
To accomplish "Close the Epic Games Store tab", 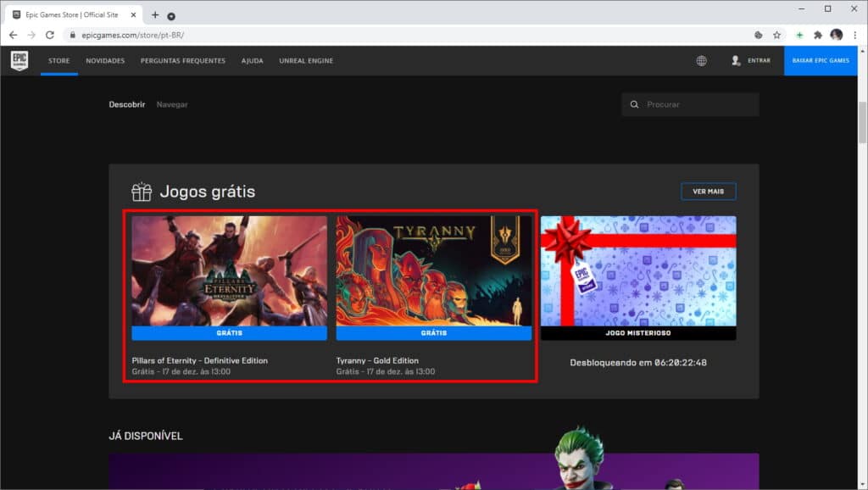I will [x=133, y=15].
